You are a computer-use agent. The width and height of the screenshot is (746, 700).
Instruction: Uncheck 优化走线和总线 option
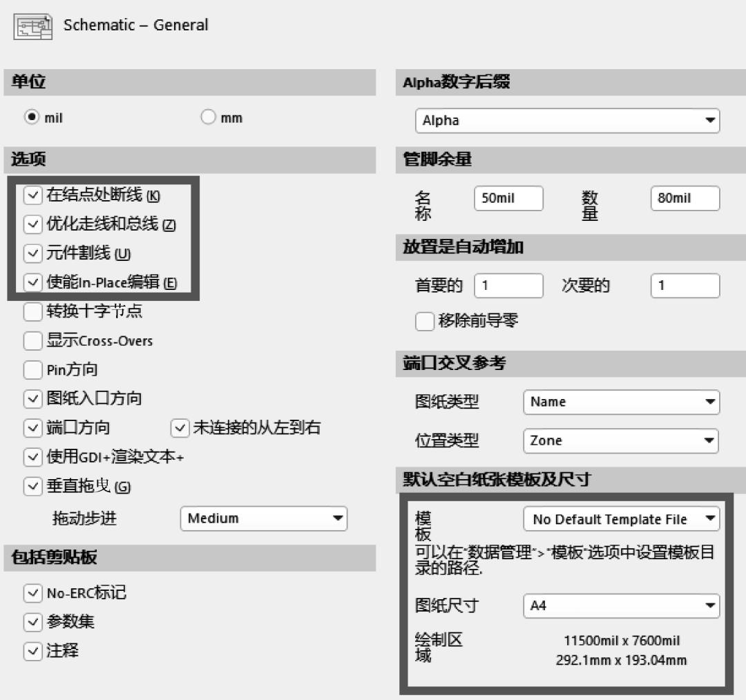pos(33,224)
